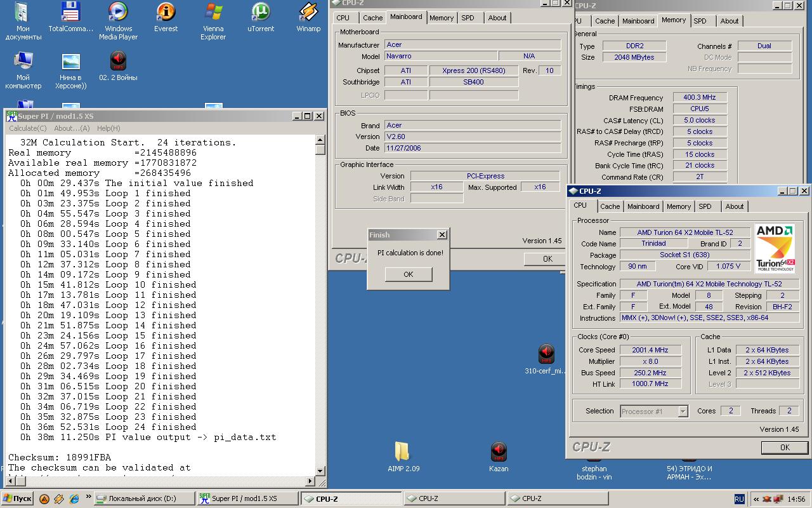
Task: Click the first orange quick launch icon
Action: click(44, 498)
